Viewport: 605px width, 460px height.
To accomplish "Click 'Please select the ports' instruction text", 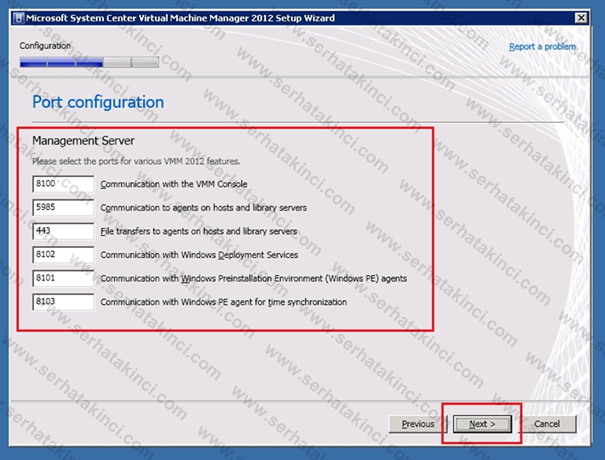I will (x=136, y=161).
